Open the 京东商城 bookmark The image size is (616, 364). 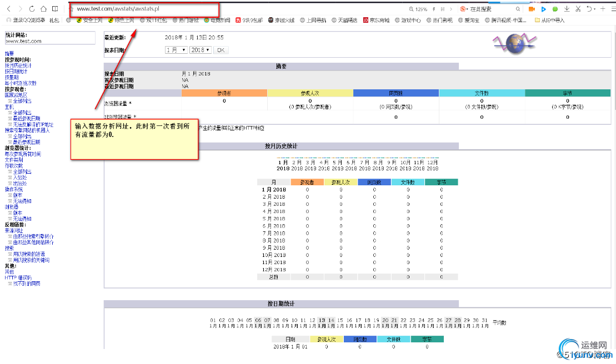[376, 20]
